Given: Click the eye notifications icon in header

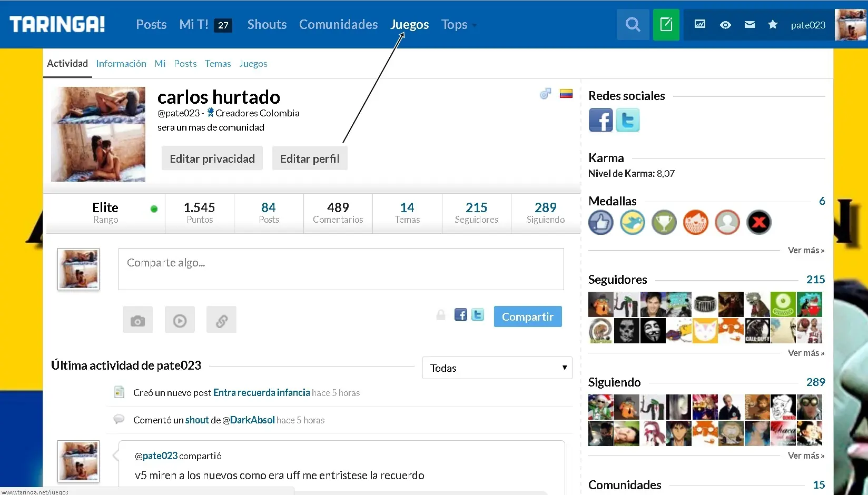Looking at the screenshot, I should [x=725, y=25].
